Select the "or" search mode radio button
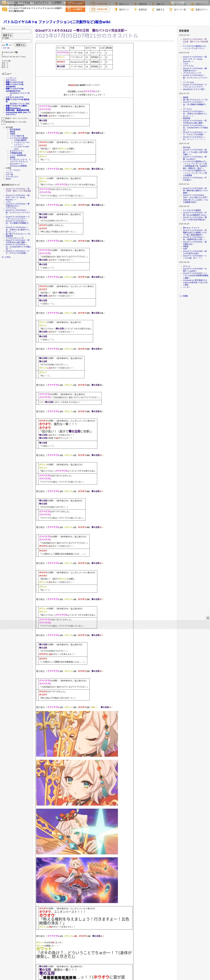This screenshot has width=210, height=980. coord(13,45)
